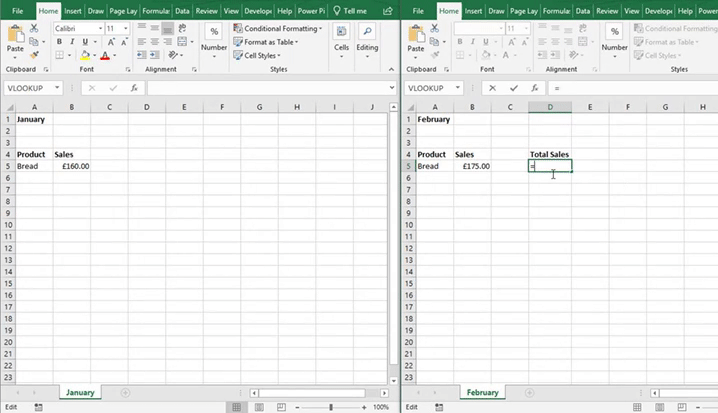Screen dimensions: 718x413
Task: Click the Paste button in left window
Action: coord(15,40)
